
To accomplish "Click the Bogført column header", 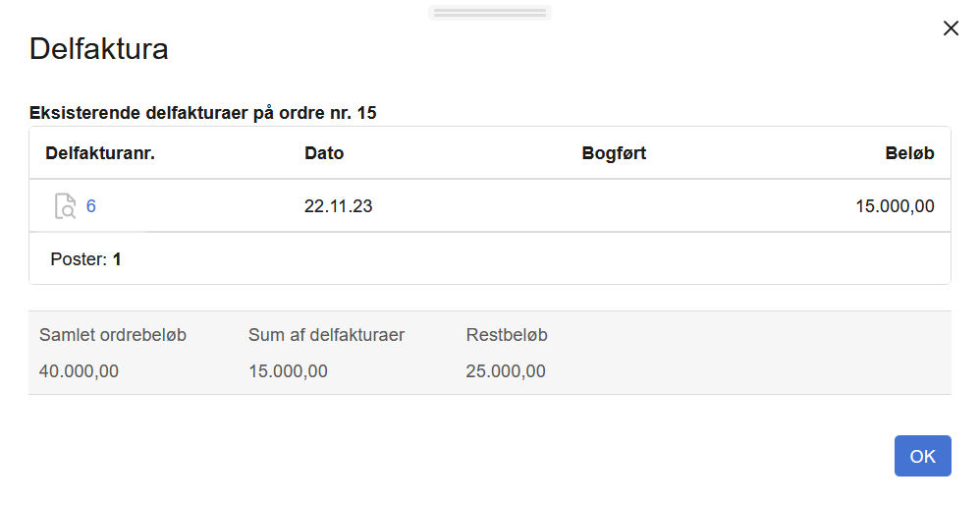I will tap(614, 153).
